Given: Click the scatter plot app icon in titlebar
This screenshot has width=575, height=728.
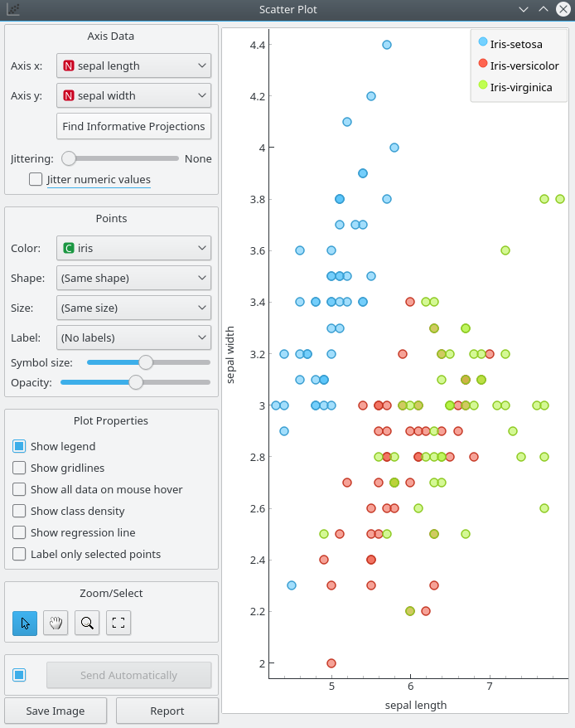Looking at the screenshot, I should pyautogui.click(x=13, y=9).
